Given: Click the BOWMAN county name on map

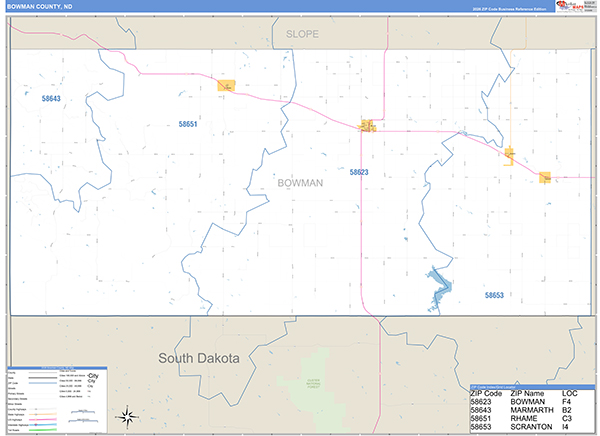Looking at the screenshot, I should coord(300,183).
